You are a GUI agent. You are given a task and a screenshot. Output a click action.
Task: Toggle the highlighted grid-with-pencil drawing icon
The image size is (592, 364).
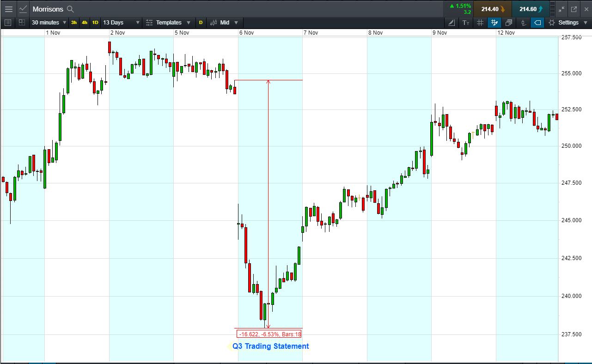pyautogui.click(x=494, y=22)
